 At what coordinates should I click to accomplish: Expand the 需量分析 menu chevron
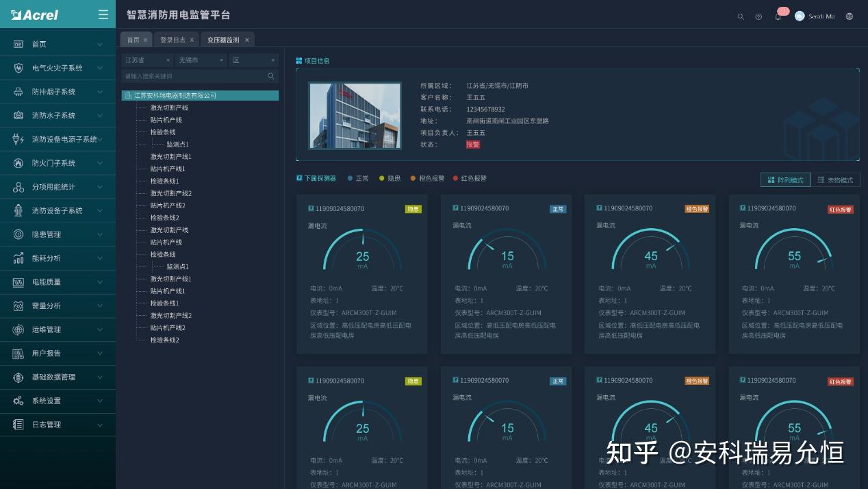coord(100,305)
